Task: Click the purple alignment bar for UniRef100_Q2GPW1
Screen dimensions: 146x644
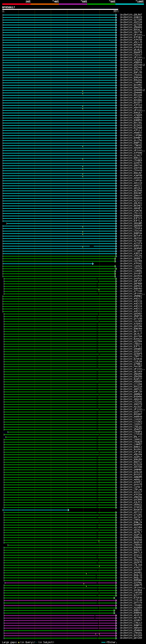Action: click(x=61, y=583)
